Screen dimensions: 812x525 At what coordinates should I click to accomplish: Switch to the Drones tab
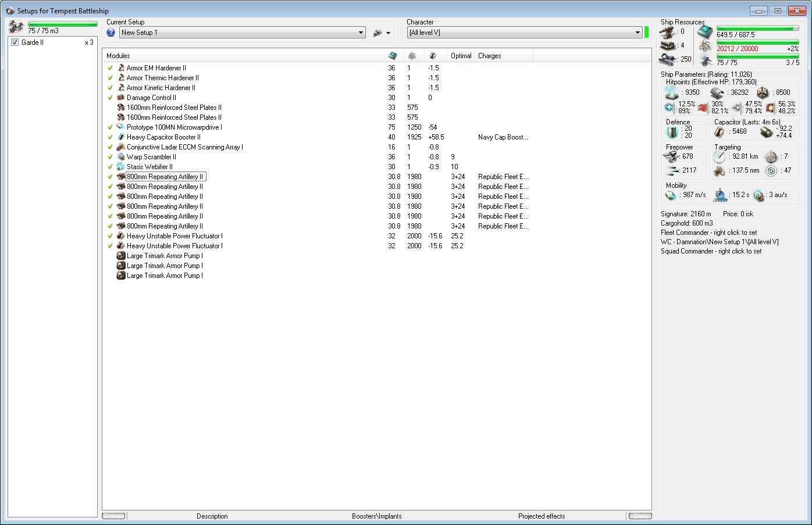113,516
